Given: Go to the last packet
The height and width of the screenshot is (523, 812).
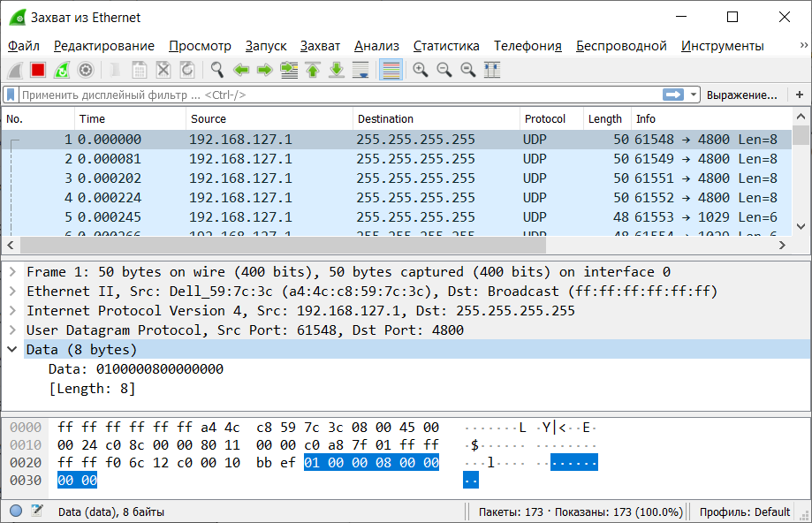Looking at the screenshot, I should (337, 70).
